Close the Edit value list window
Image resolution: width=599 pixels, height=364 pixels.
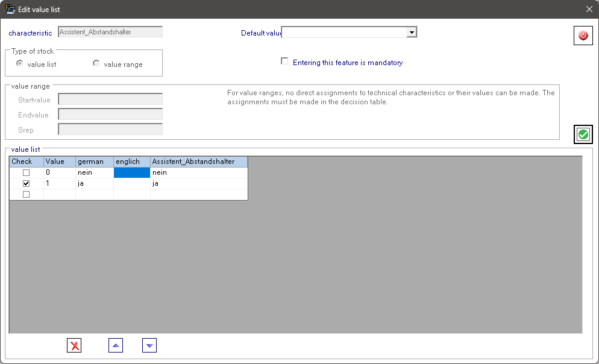pos(589,9)
